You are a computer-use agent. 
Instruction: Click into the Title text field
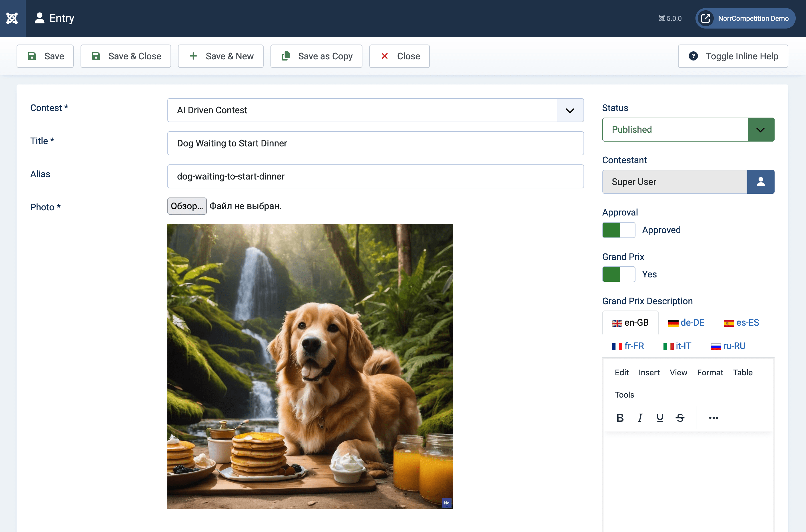tap(375, 143)
